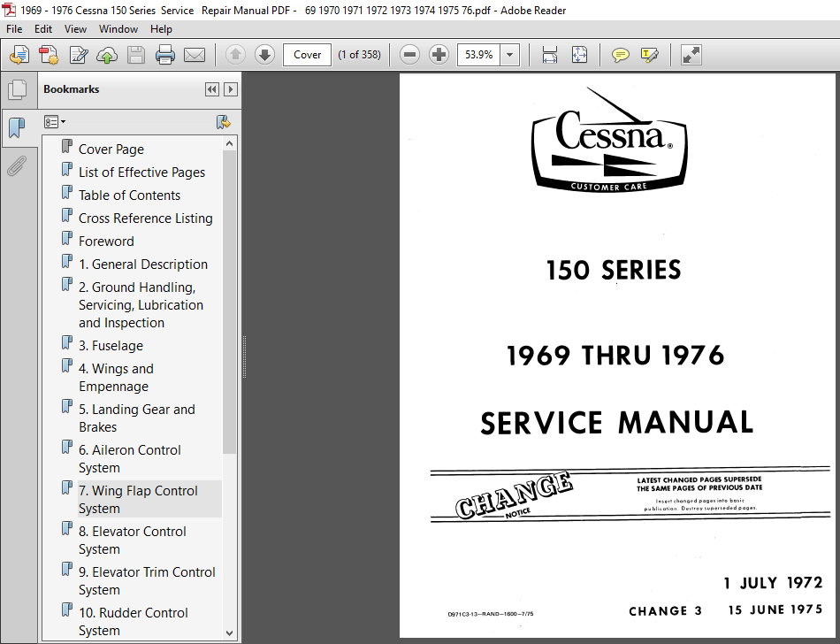This screenshot has height=644, width=840.
Task: Click the envelope email icon
Action: [x=195, y=55]
